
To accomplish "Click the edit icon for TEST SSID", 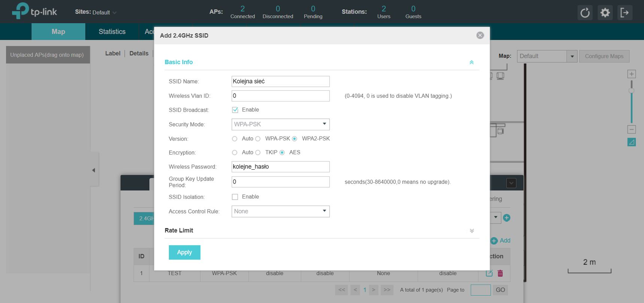I will click(x=489, y=273).
